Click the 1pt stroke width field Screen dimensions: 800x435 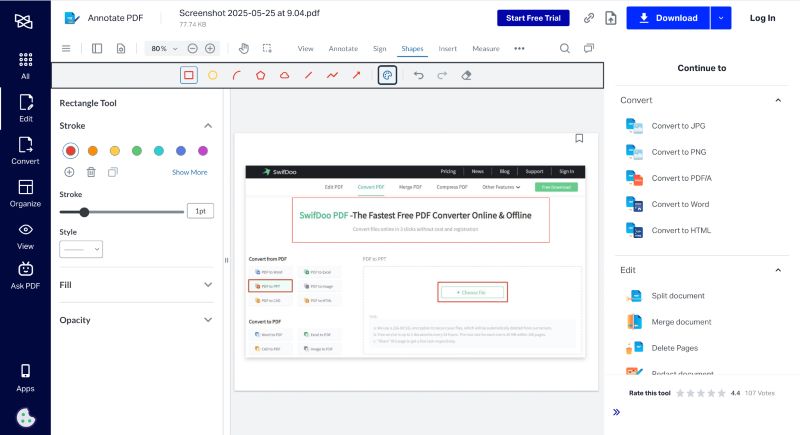(x=201, y=211)
